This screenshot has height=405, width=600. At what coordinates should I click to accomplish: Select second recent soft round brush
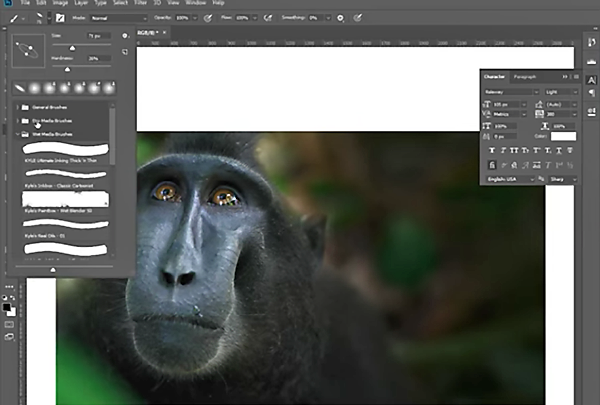tap(35, 88)
